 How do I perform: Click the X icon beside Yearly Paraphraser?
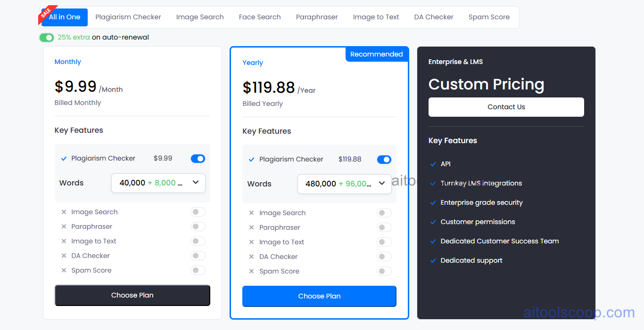pyautogui.click(x=252, y=228)
